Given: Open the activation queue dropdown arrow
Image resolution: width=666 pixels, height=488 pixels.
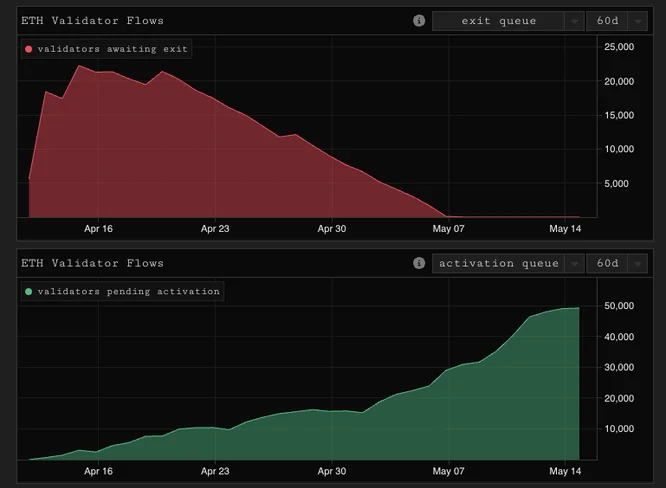Looking at the screenshot, I should click(x=574, y=263).
